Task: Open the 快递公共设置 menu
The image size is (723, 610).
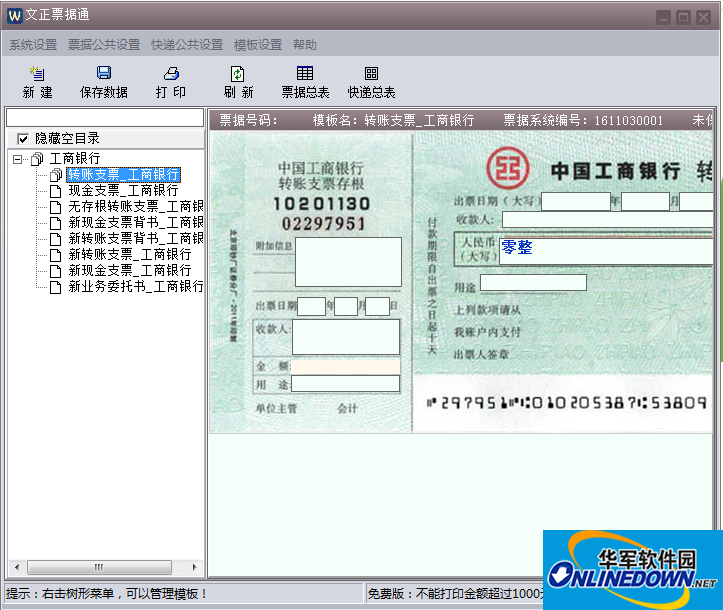Action: pyautogui.click(x=187, y=45)
